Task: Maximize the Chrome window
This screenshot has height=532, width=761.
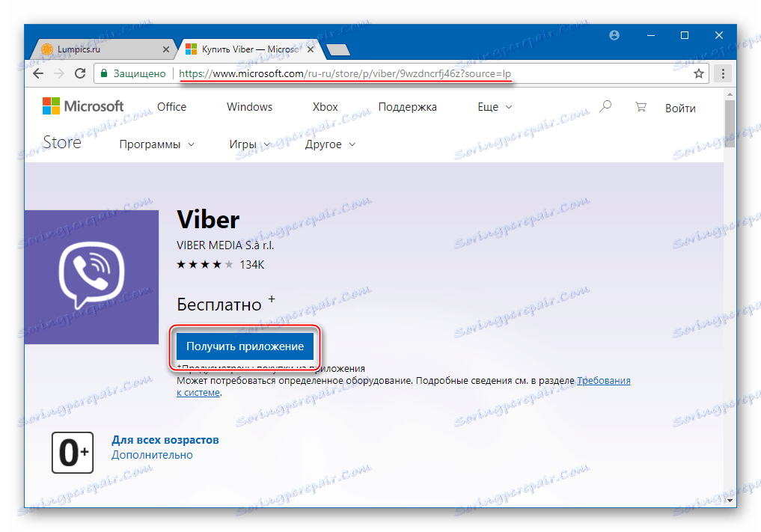Action: tap(685, 35)
